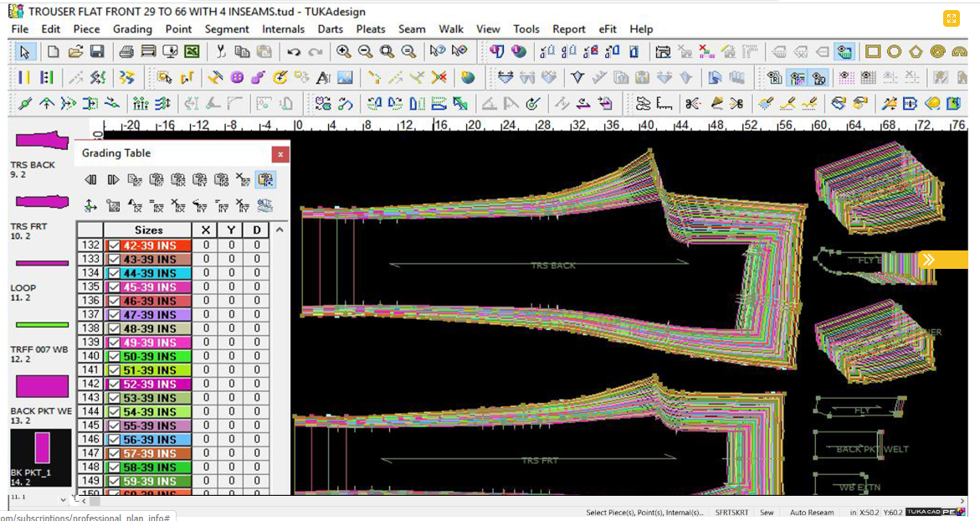Click the Open file folder icon
980x521 pixels.
[75, 52]
